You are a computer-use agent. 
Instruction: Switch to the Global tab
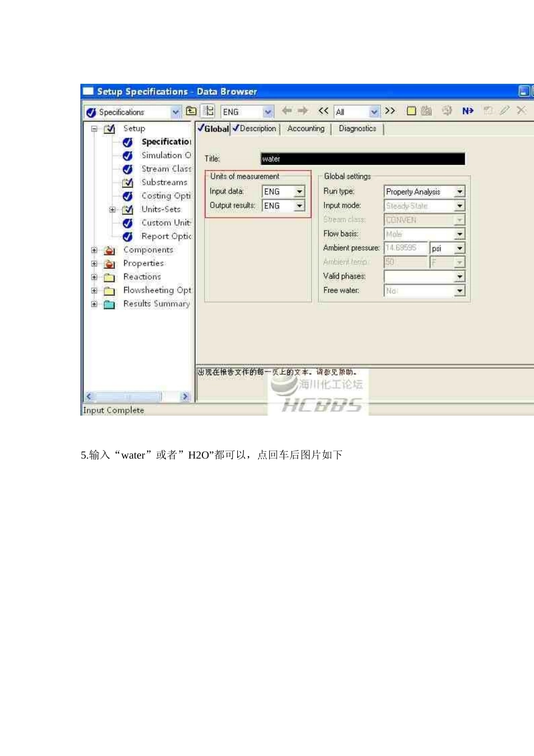point(213,129)
